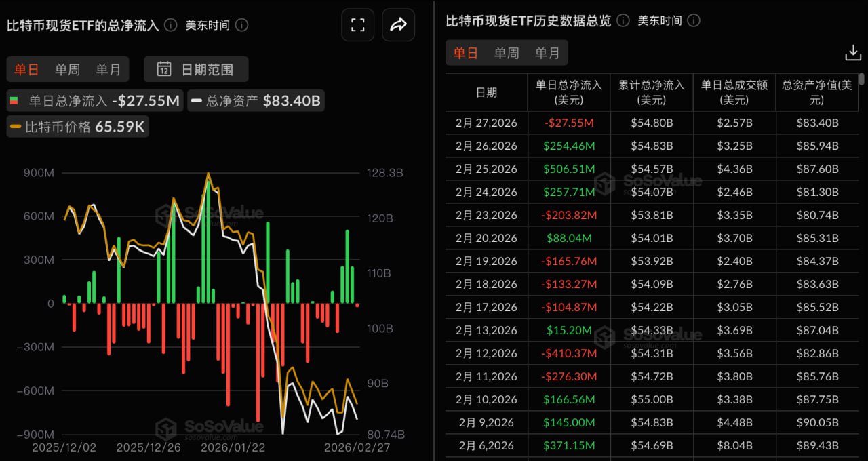Click $88.04M net inflow cell

click(569, 238)
